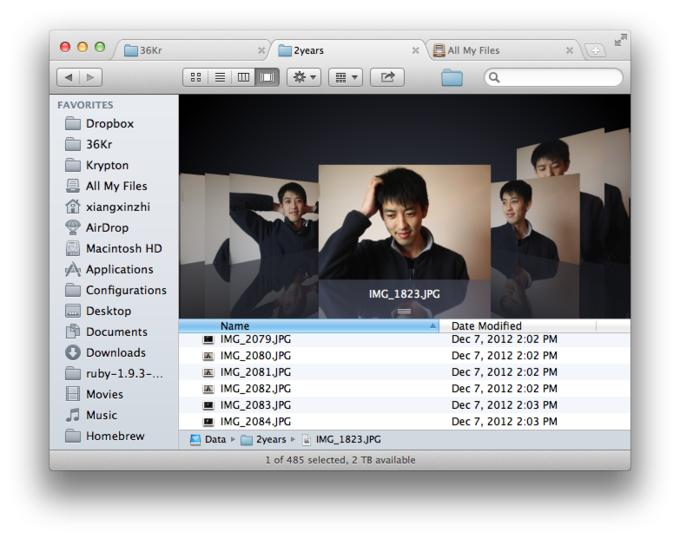Viewport: 680px width, 539px height.
Task: Select center Cover Flow image IMG_1823.JPG
Action: click(405, 222)
